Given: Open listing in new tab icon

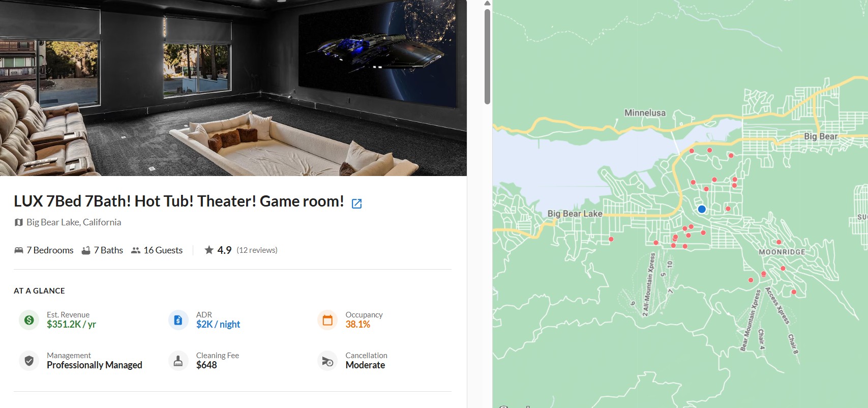Looking at the screenshot, I should tap(357, 203).
